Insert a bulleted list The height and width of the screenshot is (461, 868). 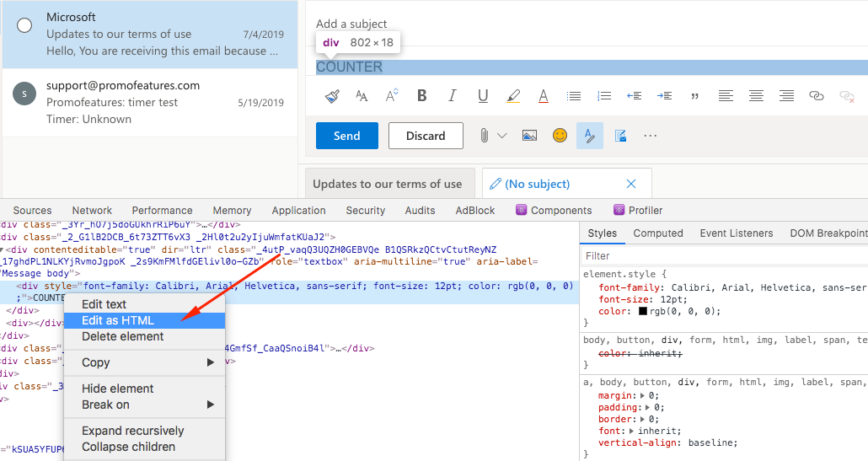[x=574, y=96]
